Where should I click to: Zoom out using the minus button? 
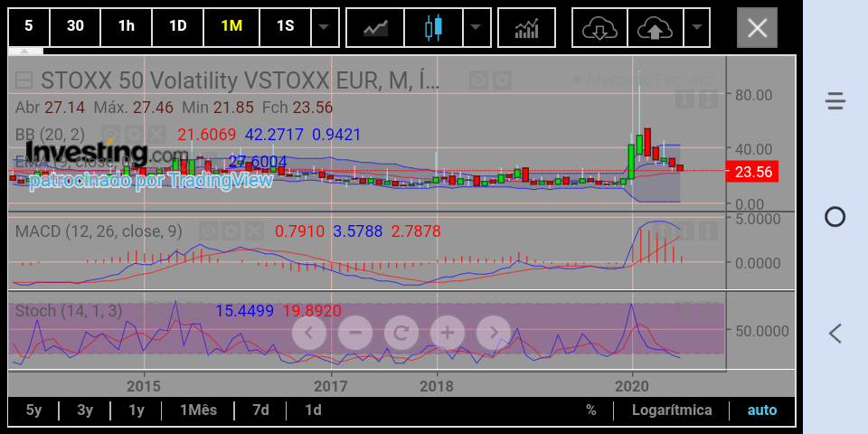tap(355, 333)
